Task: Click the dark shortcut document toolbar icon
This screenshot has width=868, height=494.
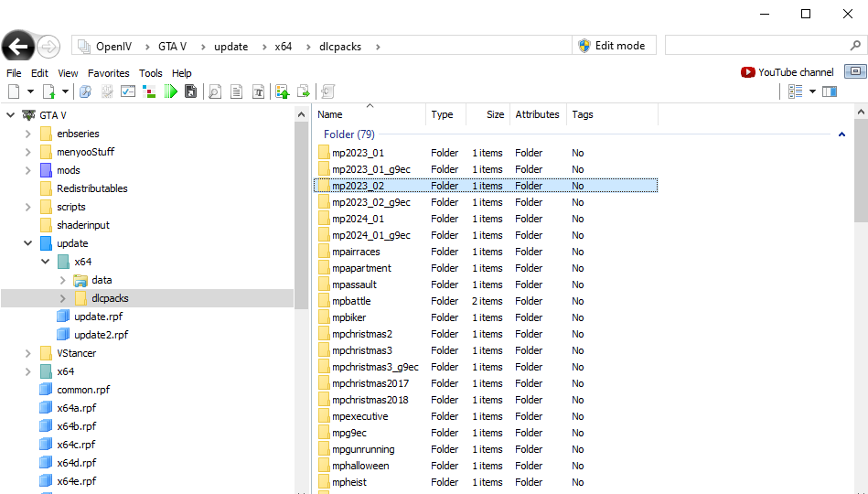Action: pyautogui.click(x=191, y=91)
